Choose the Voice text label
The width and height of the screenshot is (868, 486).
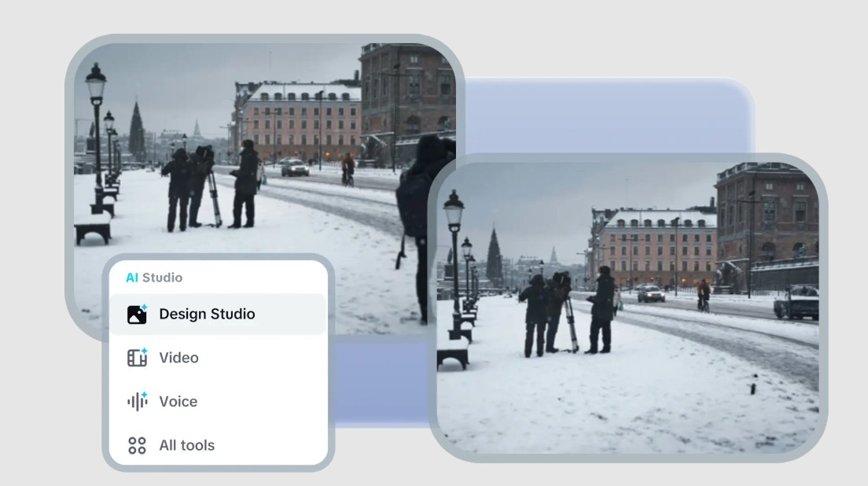pos(178,401)
